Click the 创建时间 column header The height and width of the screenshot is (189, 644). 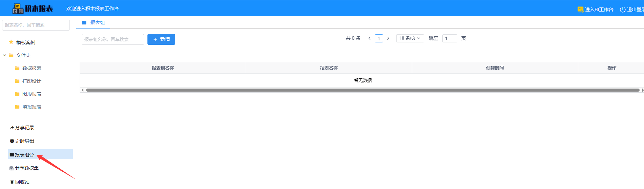click(495, 68)
